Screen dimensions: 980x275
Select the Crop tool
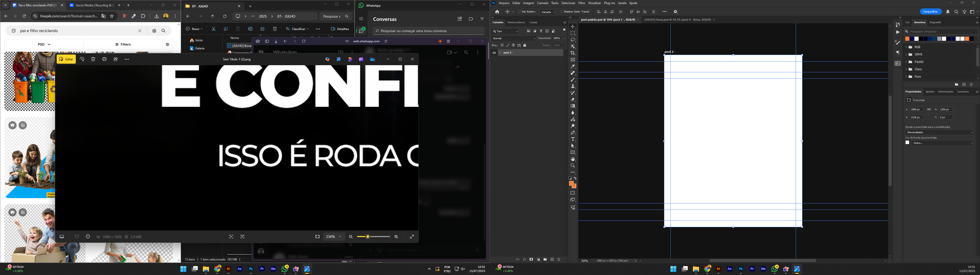tap(573, 53)
